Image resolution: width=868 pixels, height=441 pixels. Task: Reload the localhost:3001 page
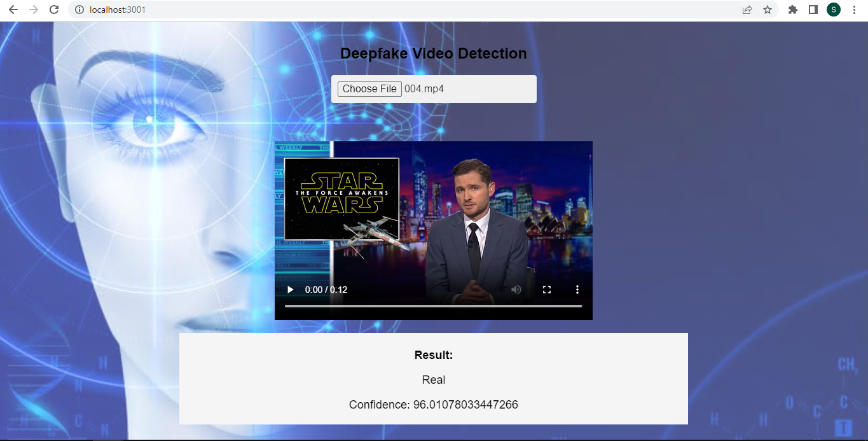pyautogui.click(x=53, y=10)
